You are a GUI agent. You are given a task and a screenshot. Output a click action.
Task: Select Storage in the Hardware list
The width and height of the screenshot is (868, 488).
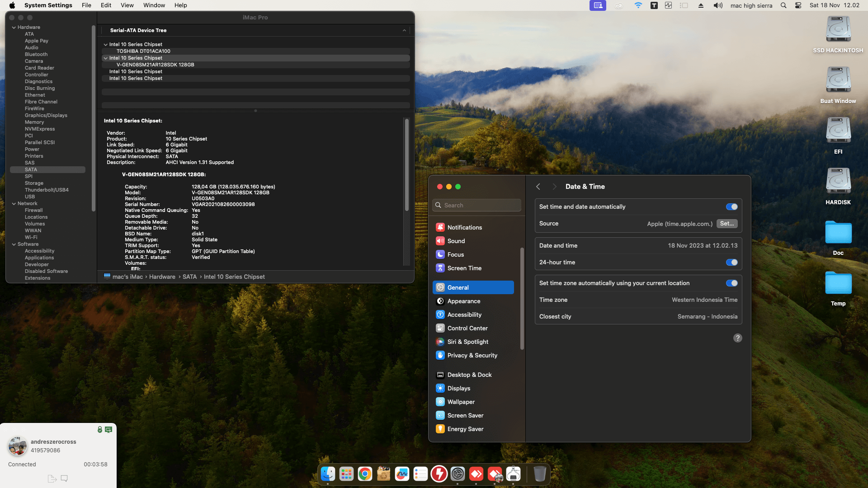click(x=34, y=183)
